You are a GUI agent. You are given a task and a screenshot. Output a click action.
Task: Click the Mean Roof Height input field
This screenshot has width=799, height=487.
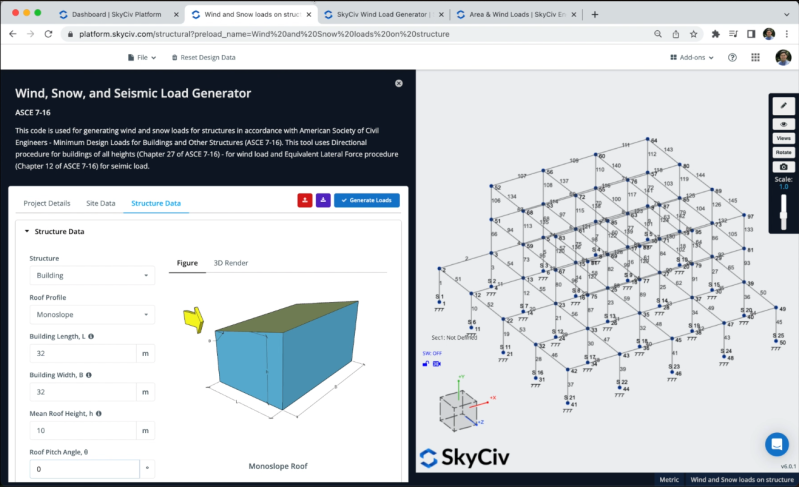(x=83, y=430)
